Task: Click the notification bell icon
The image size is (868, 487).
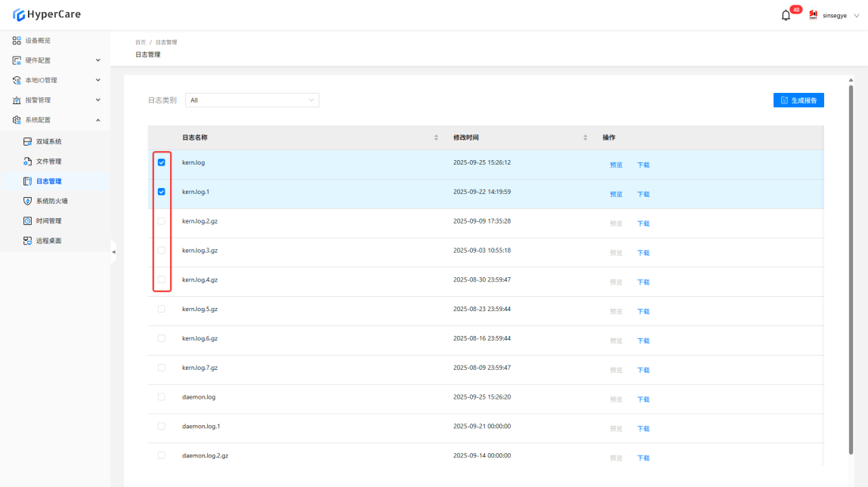Action: [786, 15]
